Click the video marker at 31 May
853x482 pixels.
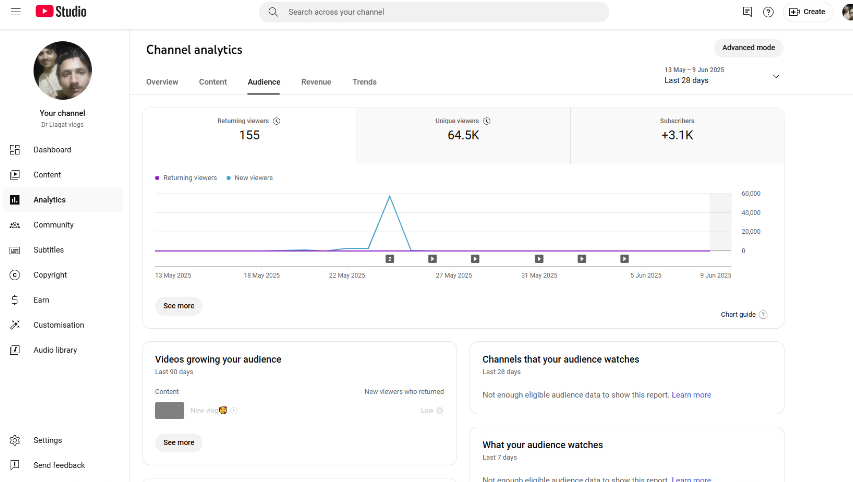tap(539, 259)
